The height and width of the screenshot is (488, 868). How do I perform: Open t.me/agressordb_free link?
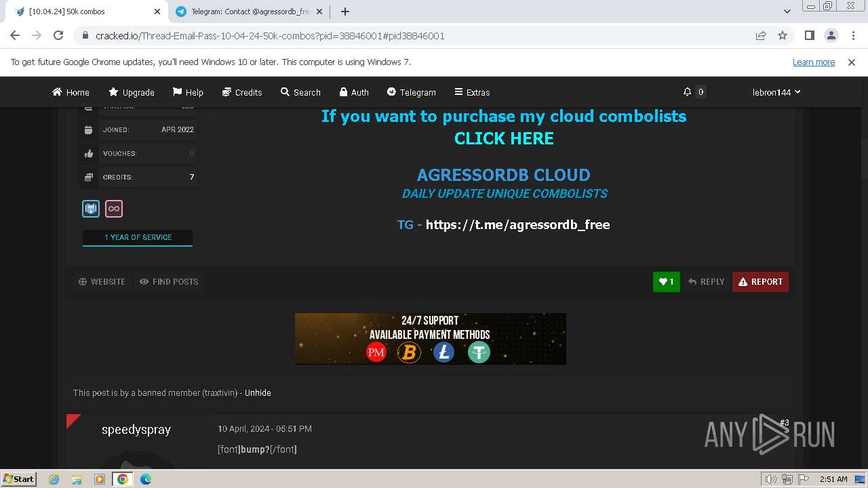(x=517, y=224)
